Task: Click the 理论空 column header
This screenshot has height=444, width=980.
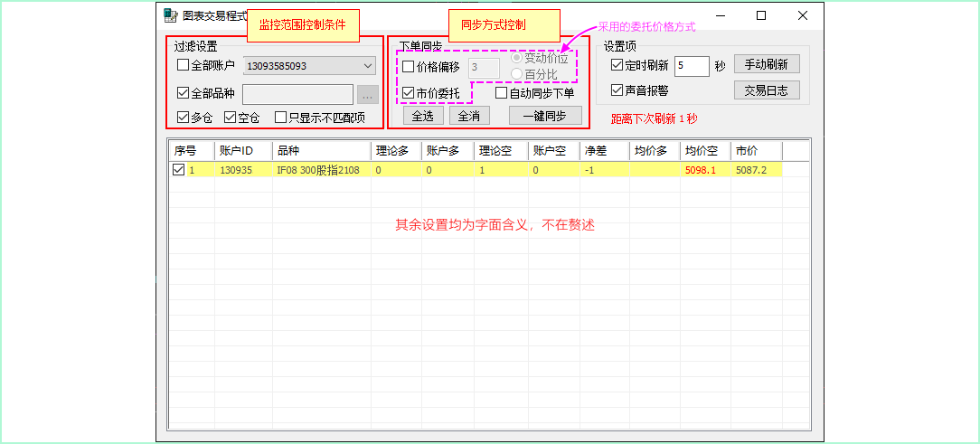Action: tap(501, 151)
